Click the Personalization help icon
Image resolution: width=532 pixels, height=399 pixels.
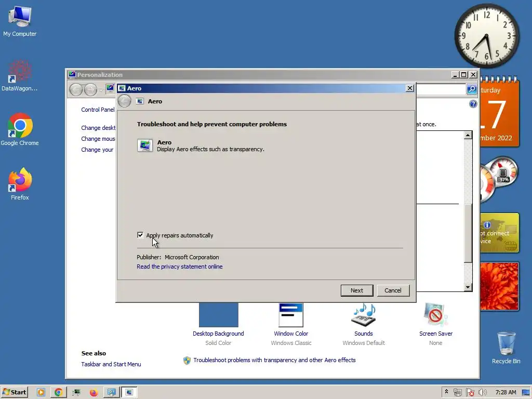pyautogui.click(x=473, y=104)
